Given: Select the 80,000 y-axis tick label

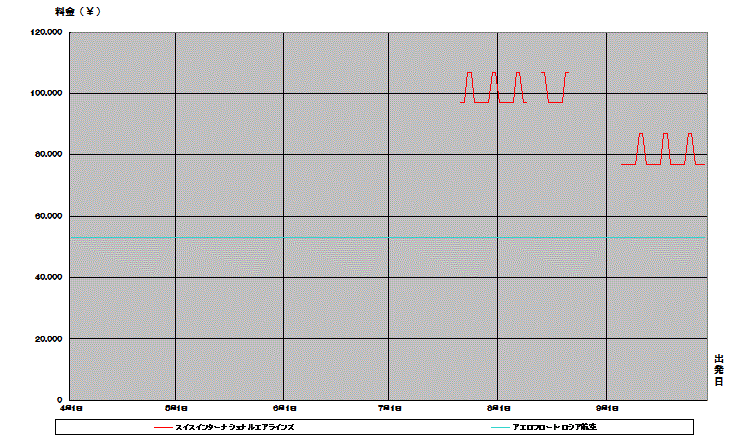Looking at the screenshot, I should (x=49, y=155).
